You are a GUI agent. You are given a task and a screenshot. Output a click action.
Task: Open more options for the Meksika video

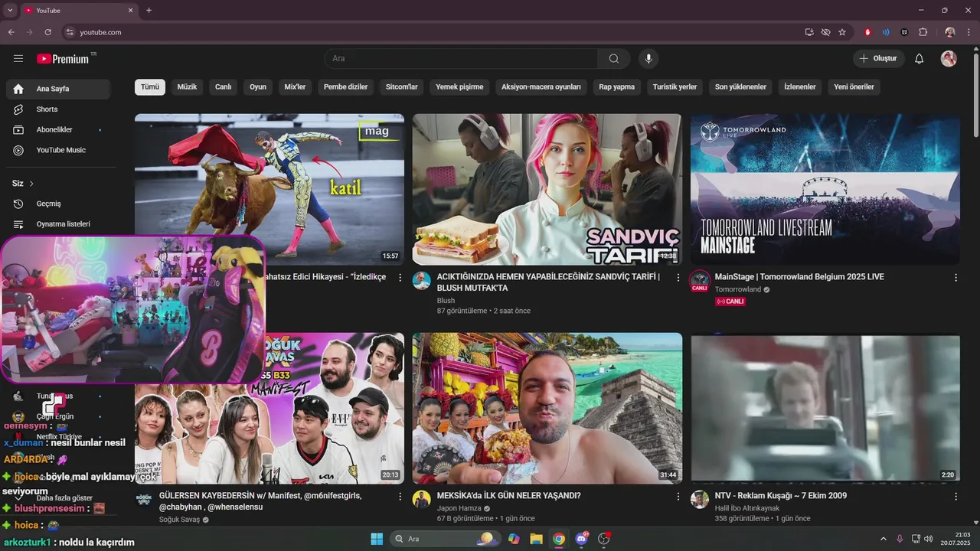678,497
